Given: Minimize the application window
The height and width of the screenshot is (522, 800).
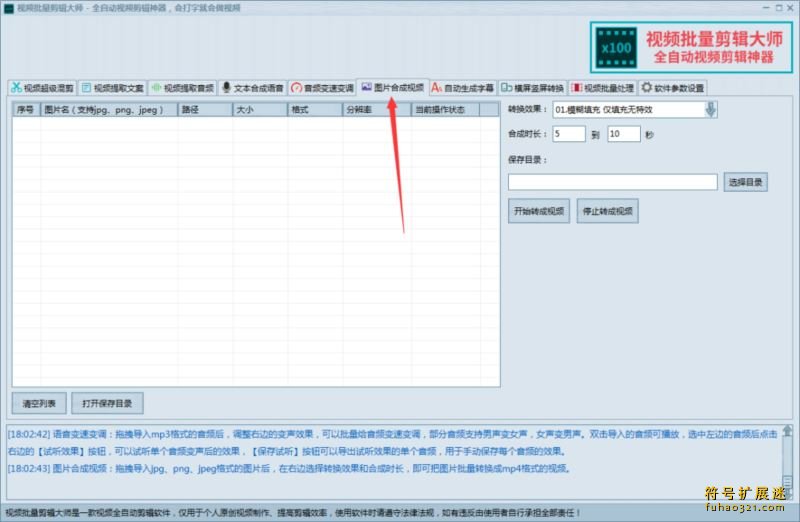Looking at the screenshot, I should [x=766, y=8].
